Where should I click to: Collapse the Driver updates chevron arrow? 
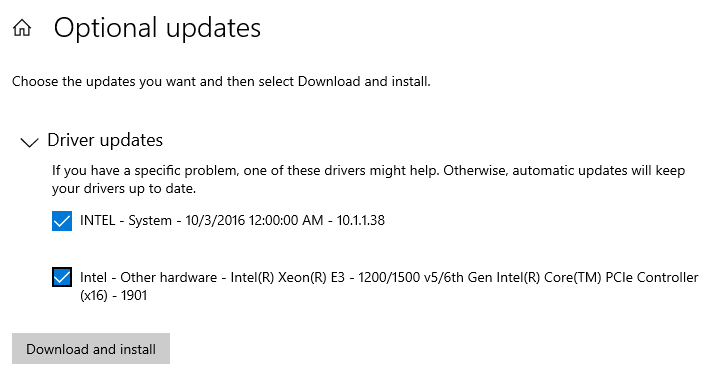(29, 142)
